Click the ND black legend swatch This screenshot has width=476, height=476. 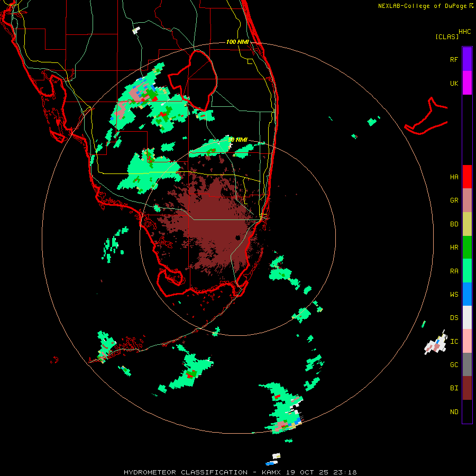click(x=467, y=411)
